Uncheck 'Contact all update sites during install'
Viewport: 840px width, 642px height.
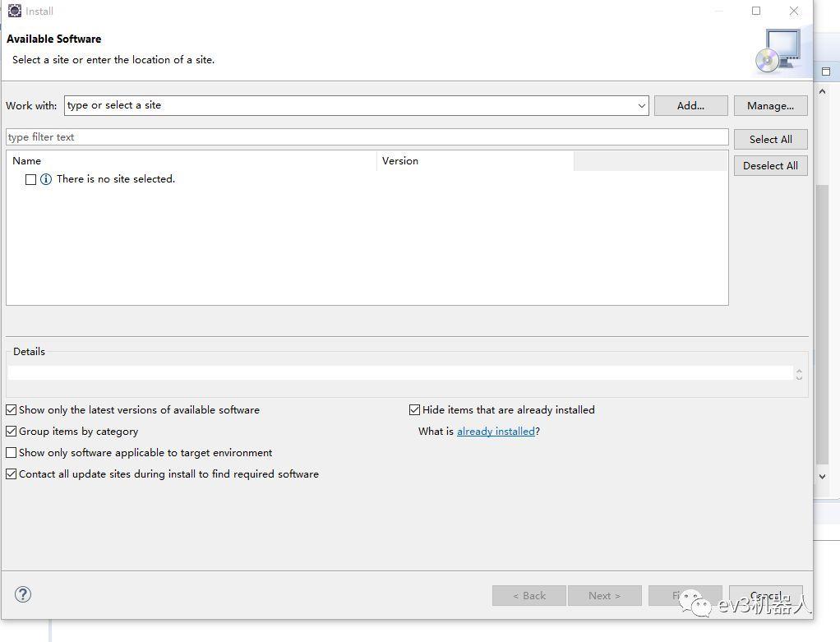12,474
